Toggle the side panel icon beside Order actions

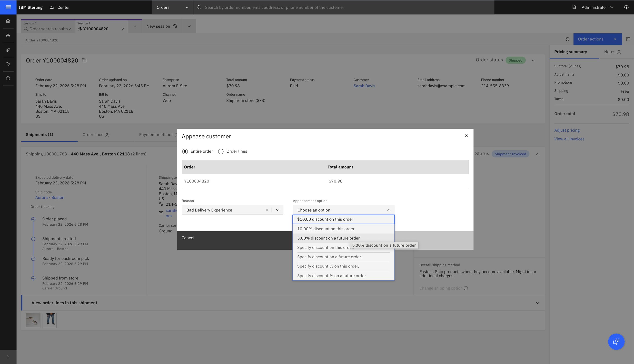(x=628, y=39)
